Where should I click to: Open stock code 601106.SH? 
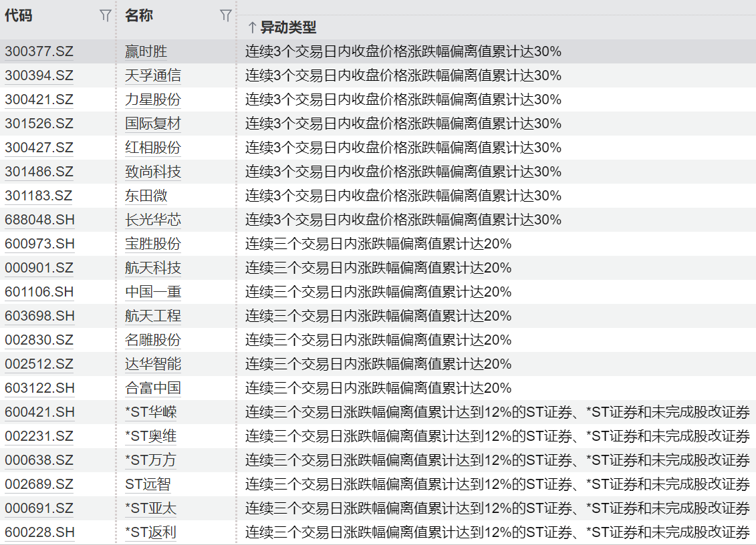[x=39, y=292]
